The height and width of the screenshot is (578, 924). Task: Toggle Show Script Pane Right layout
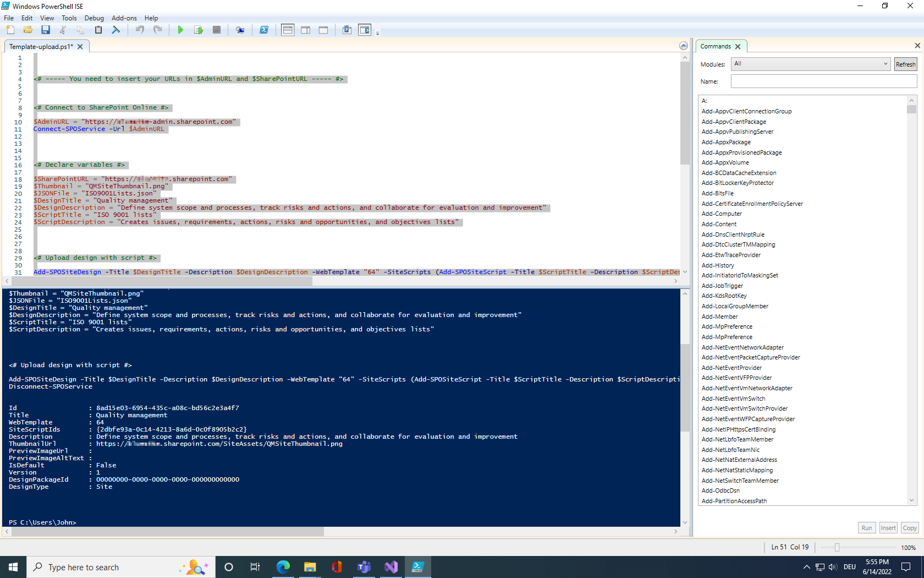pos(306,30)
